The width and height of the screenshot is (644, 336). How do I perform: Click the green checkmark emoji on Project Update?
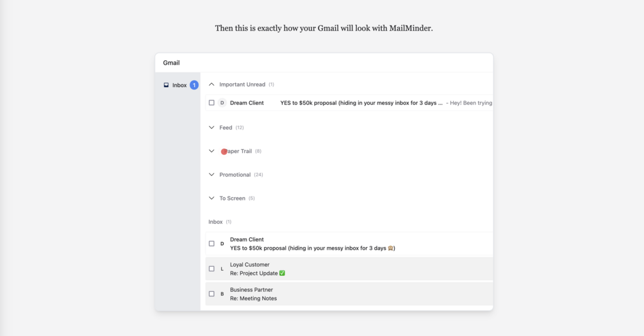[283, 273]
